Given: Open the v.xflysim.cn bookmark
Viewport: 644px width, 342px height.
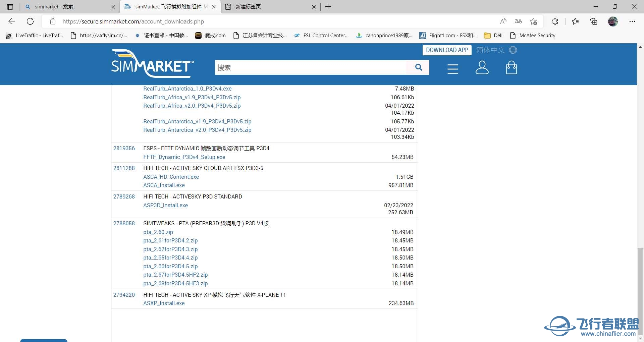Looking at the screenshot, I should [x=99, y=36].
